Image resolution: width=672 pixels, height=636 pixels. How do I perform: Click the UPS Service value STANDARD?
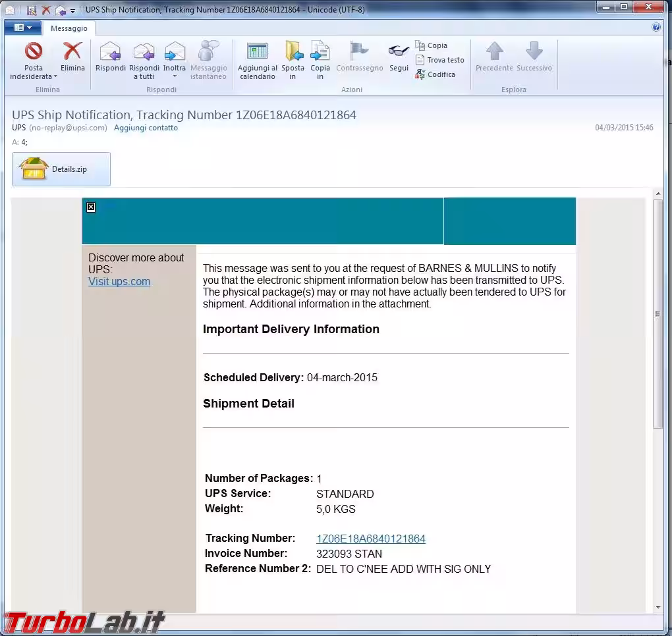345,494
